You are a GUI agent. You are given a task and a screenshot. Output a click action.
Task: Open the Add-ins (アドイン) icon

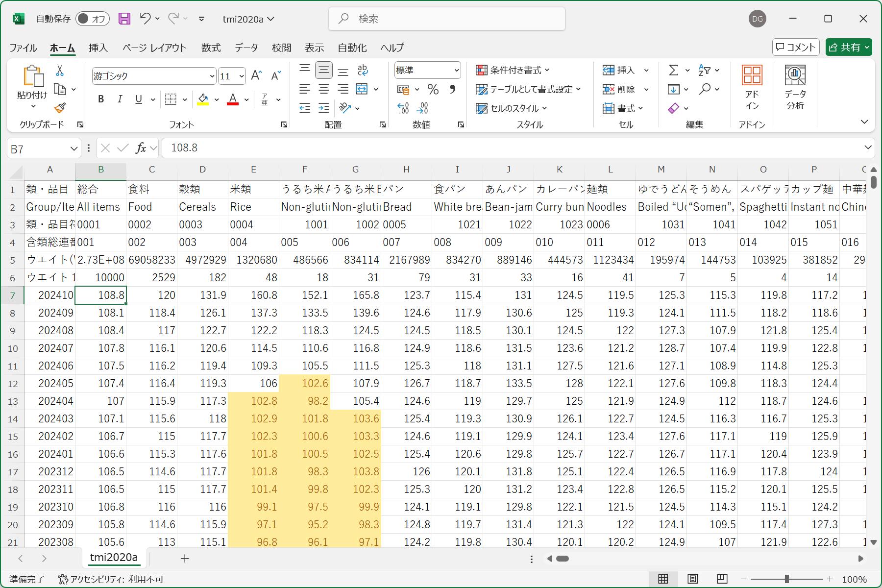[752, 88]
